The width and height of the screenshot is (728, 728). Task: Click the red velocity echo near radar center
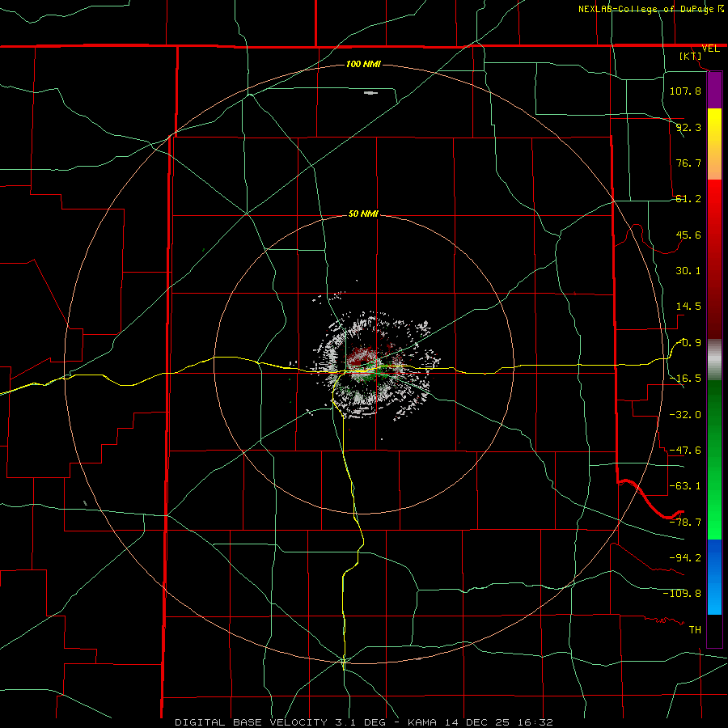[360, 357]
